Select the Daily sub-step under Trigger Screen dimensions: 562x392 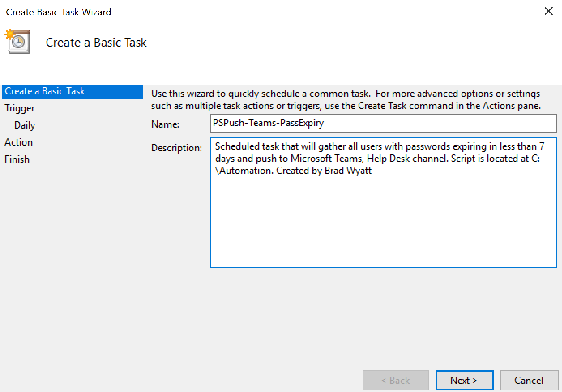25,126
